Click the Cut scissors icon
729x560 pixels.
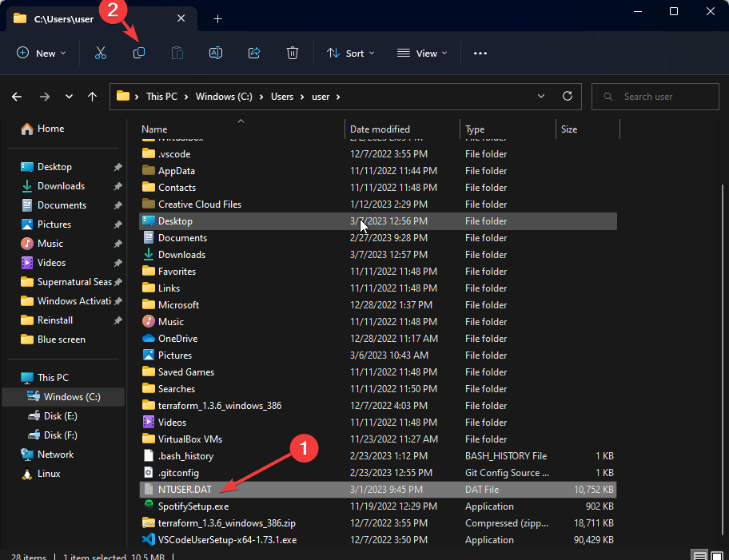(x=101, y=53)
